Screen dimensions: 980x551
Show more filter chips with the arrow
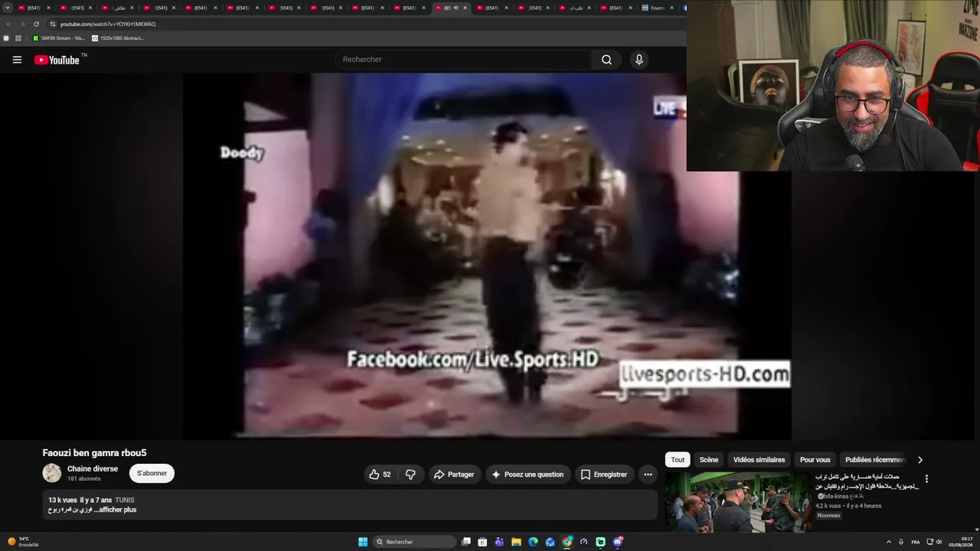[920, 460]
